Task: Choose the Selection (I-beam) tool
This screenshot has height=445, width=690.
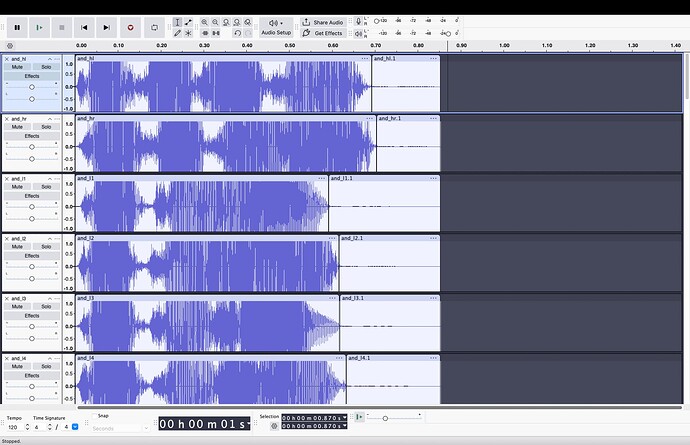Action: click(177, 22)
